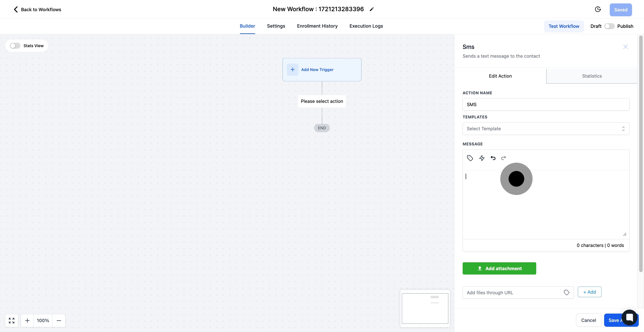Zoom in canvas with plus icon
Viewport: 644px width, 332px height.
pyautogui.click(x=28, y=321)
